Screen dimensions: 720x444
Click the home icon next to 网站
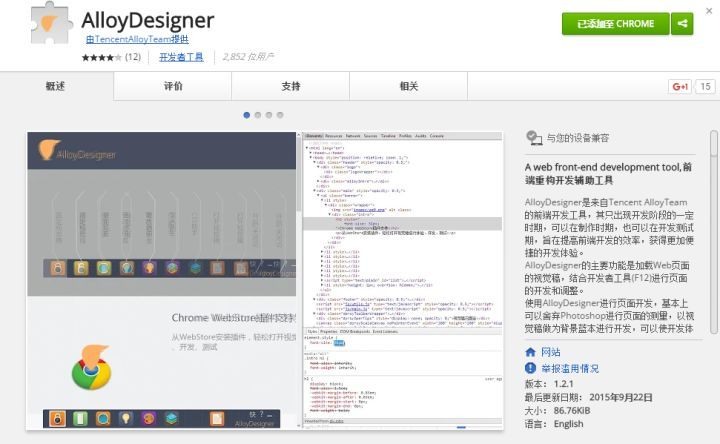click(530, 352)
